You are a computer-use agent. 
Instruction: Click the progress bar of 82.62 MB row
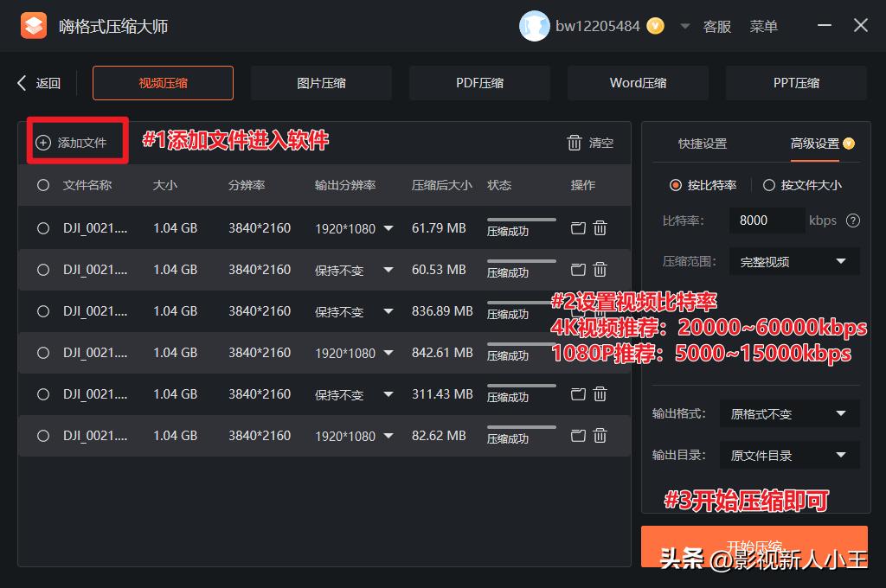coord(522,427)
